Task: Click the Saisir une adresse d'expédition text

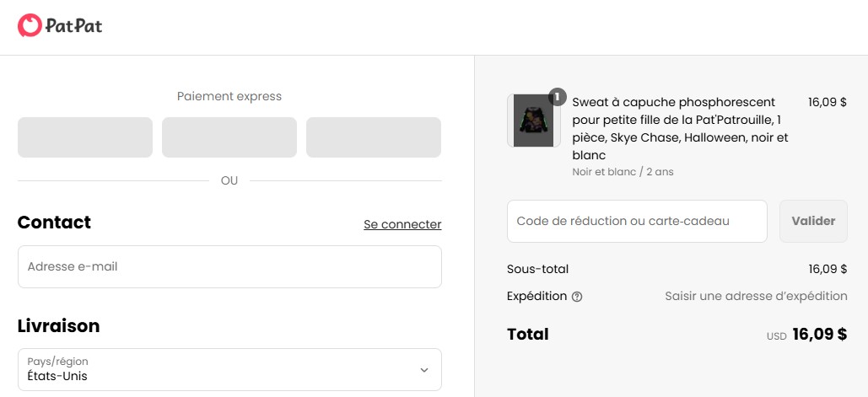Action: [x=756, y=296]
